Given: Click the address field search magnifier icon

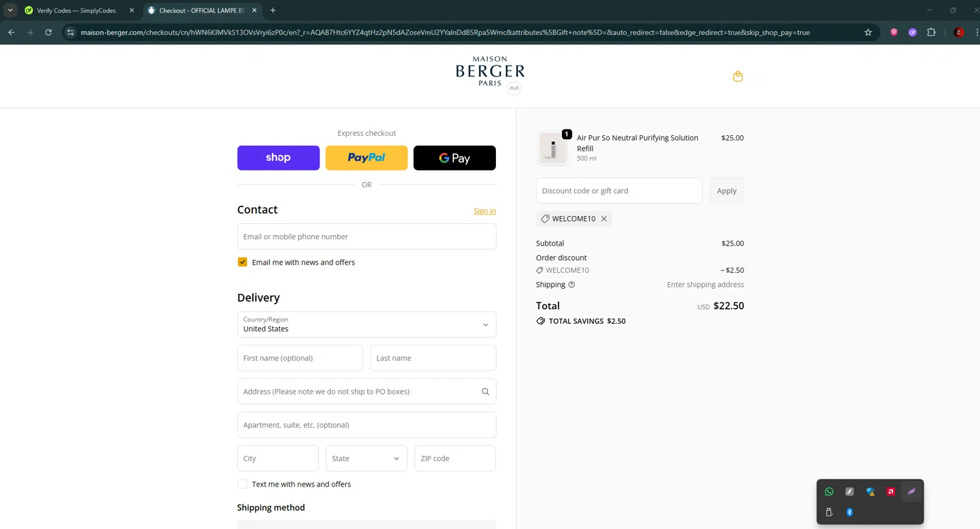Looking at the screenshot, I should [485, 392].
